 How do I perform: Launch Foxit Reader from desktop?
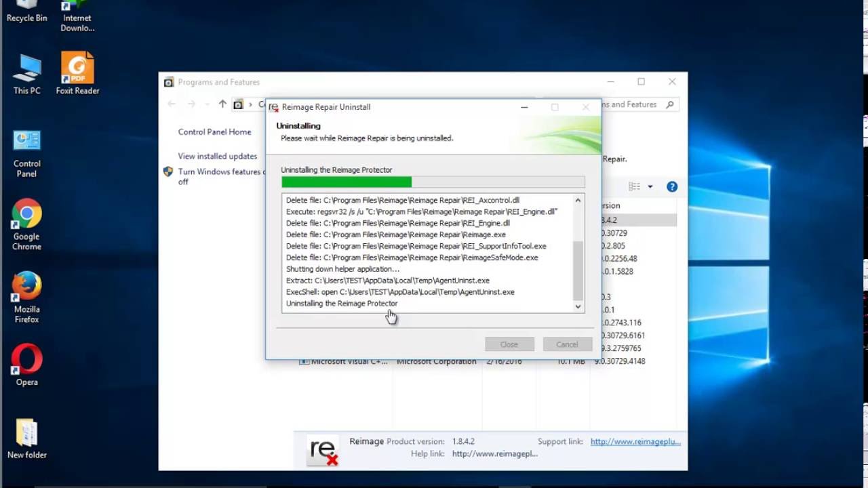coord(77,74)
